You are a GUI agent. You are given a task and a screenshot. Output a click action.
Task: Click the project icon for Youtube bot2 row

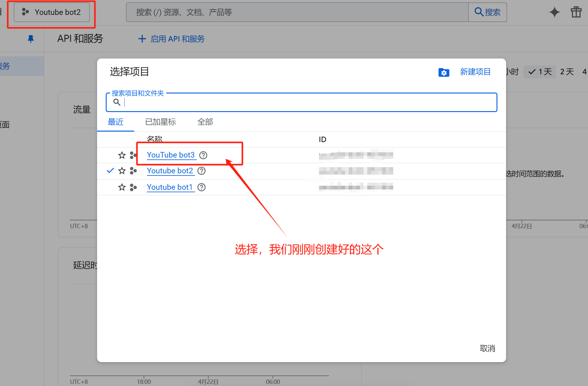tap(133, 171)
